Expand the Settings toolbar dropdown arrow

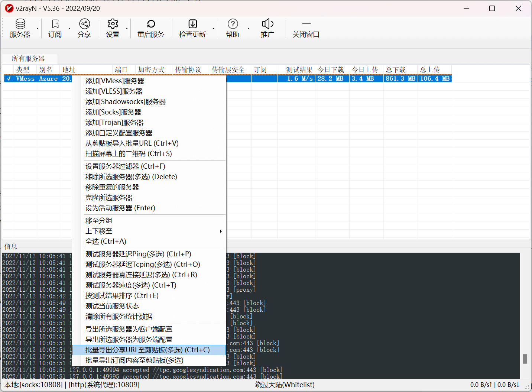(127, 29)
